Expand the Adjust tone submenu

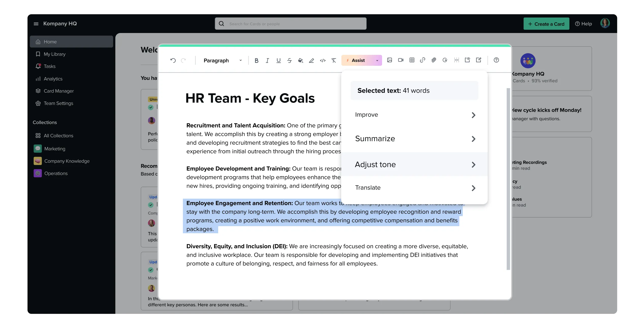tap(415, 164)
